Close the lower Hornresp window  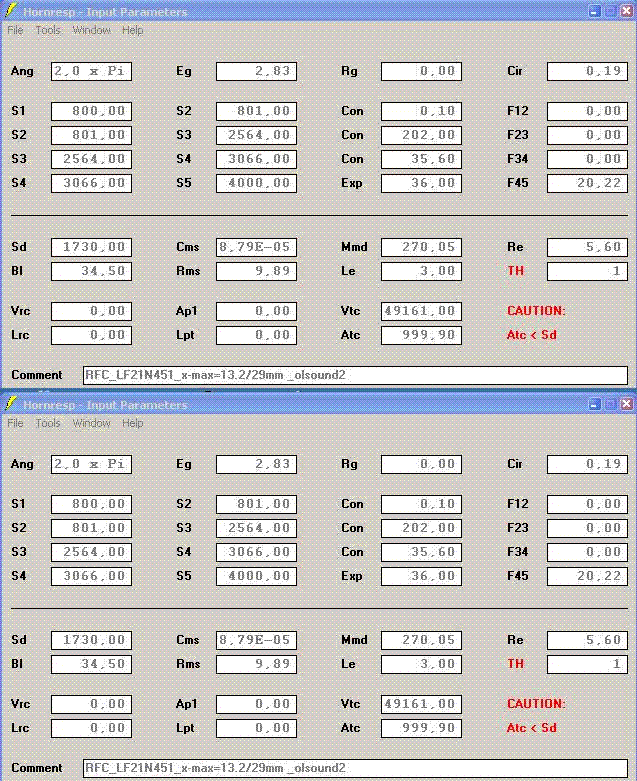click(x=627, y=404)
